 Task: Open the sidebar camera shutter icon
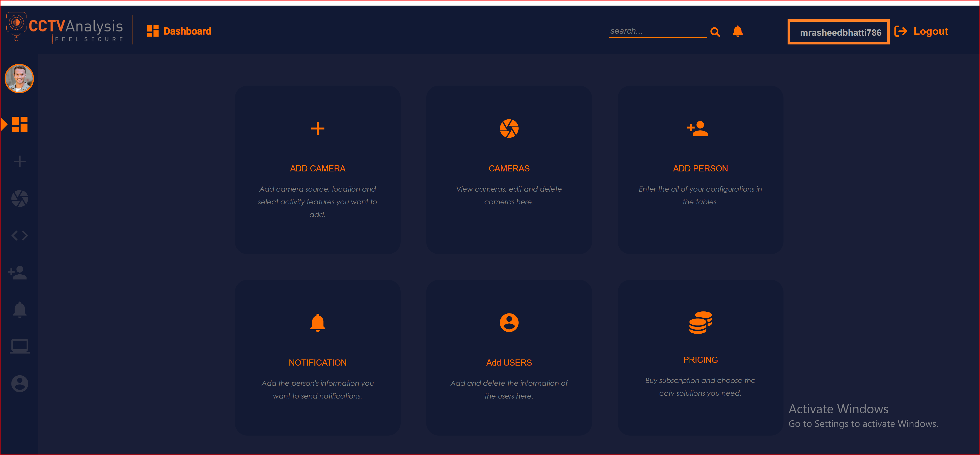pyautogui.click(x=20, y=199)
